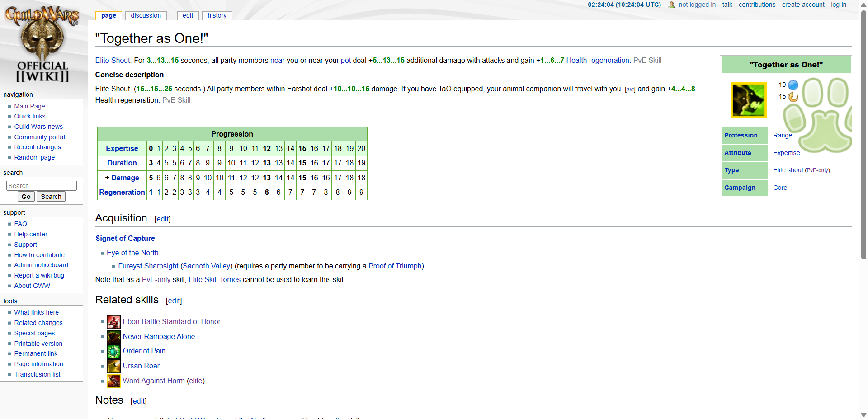
Task: Open How to contribute
Action: [x=39, y=255]
